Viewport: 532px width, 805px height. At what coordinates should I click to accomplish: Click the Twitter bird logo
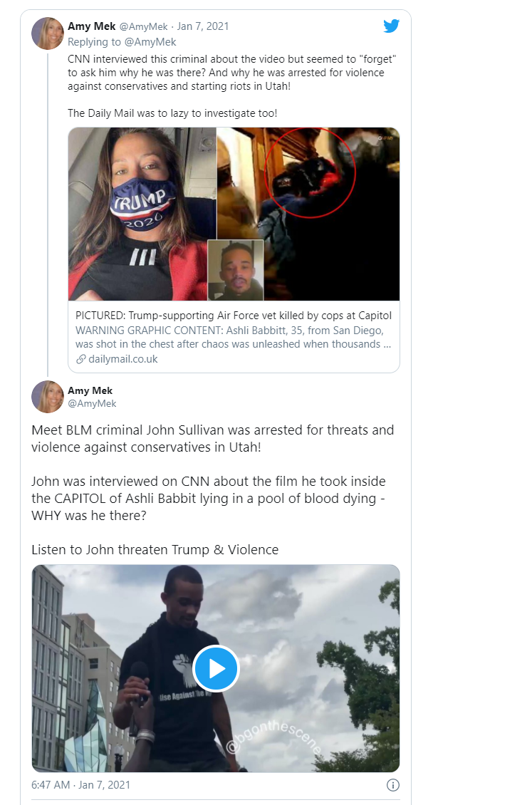pos(392,26)
